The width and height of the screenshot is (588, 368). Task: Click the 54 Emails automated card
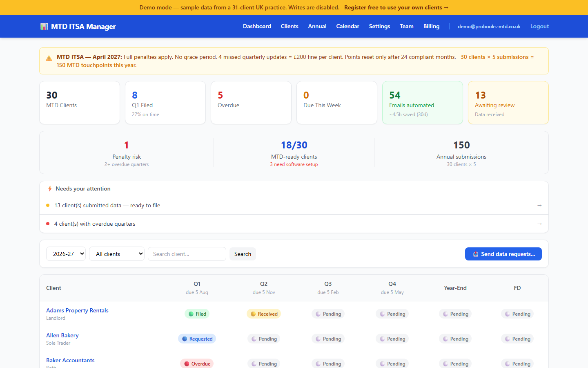pyautogui.click(x=423, y=103)
